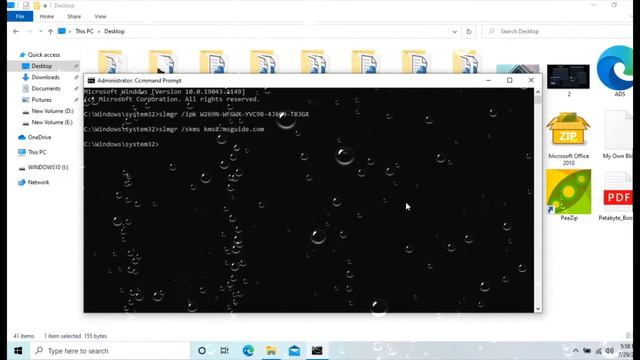Open network status in system tray
This screenshot has width=640, height=360.
coord(599,351)
